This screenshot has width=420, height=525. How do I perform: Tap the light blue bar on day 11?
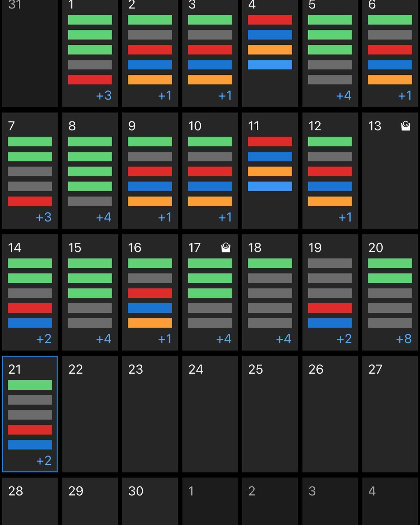270,186
